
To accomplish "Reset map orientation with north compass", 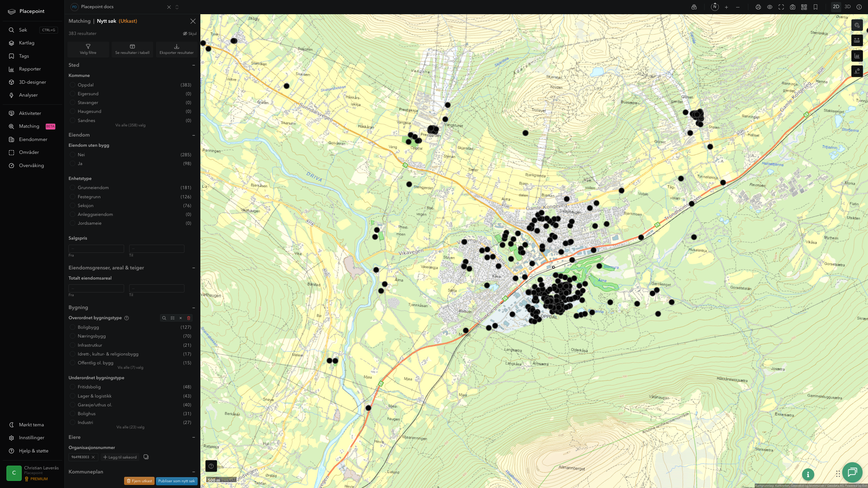I will click(714, 7).
